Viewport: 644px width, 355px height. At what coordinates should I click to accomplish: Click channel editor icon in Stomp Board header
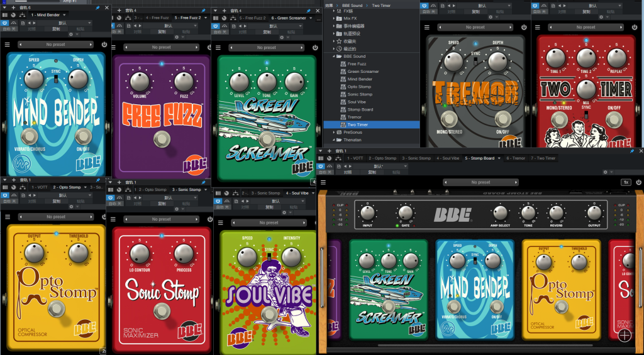pyautogui.click(x=330, y=158)
